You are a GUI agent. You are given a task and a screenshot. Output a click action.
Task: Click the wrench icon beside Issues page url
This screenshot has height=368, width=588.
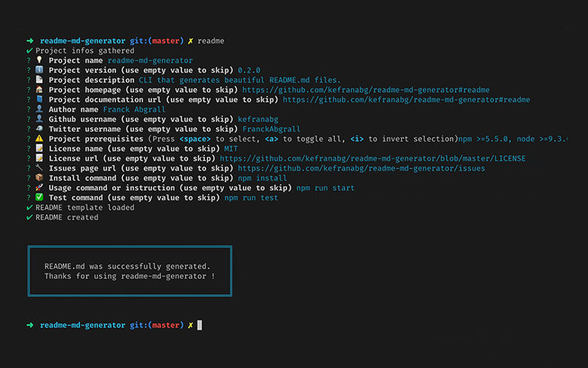point(39,169)
